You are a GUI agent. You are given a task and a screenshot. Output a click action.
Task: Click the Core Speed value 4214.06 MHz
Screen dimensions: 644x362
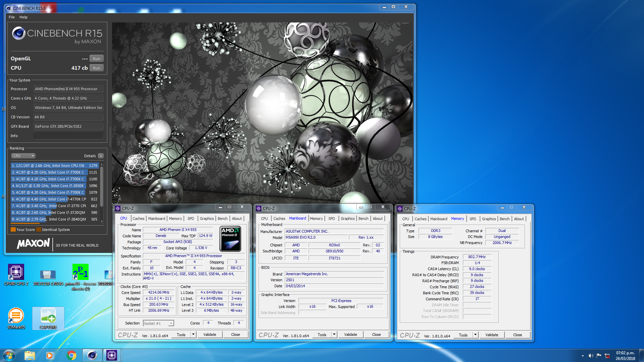coord(159,293)
